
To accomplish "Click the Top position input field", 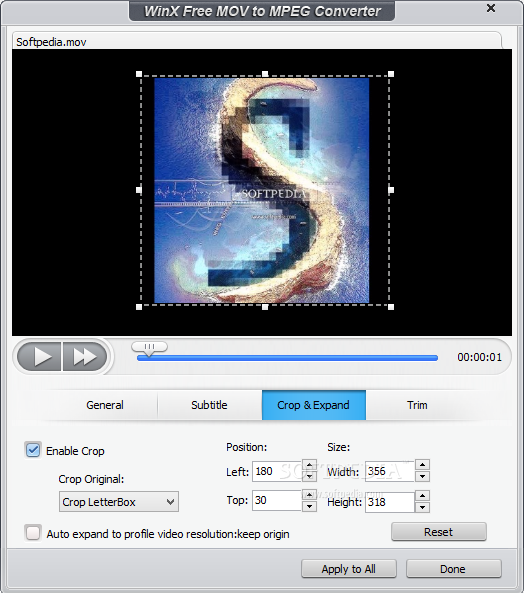I will [277, 500].
